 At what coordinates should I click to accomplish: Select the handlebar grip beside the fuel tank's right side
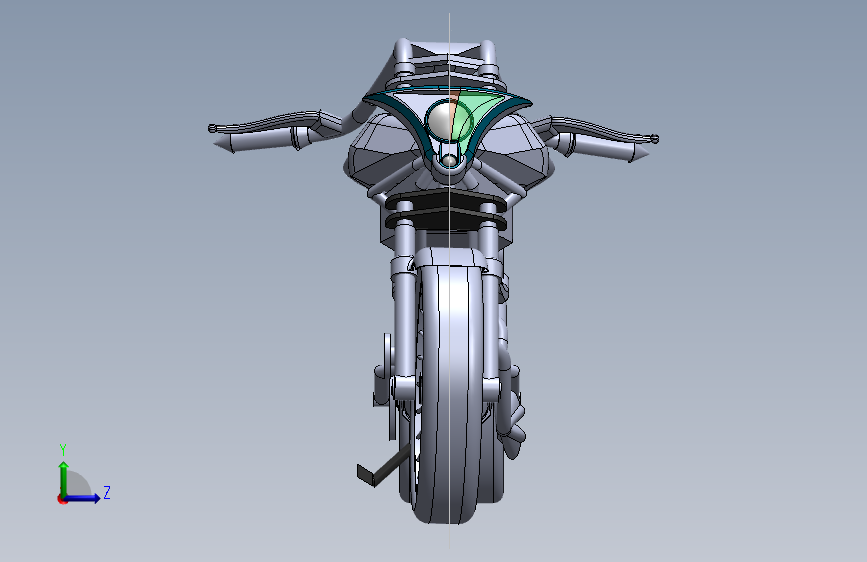[x=603, y=147]
